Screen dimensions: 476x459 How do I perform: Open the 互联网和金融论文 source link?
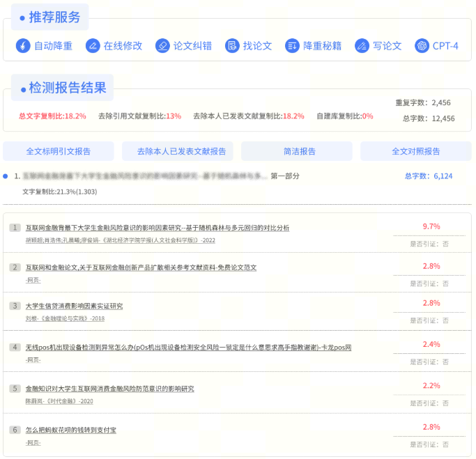pos(141,267)
